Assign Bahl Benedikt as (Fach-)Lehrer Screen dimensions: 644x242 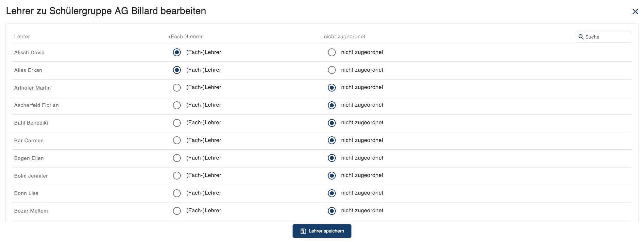177,123
